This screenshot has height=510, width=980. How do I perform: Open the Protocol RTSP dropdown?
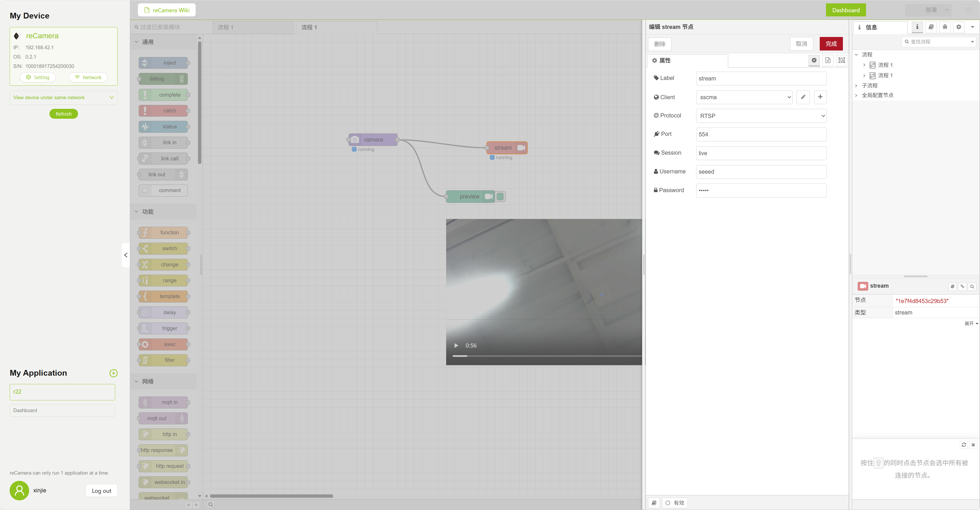[761, 116]
